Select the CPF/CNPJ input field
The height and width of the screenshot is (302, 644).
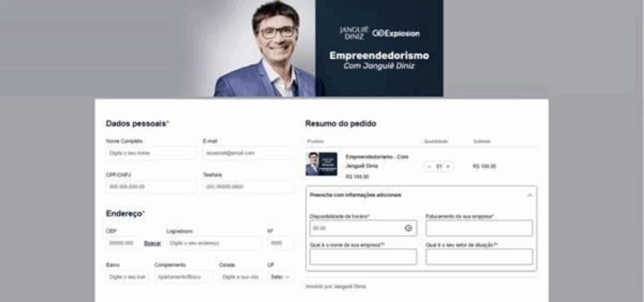[x=151, y=186]
